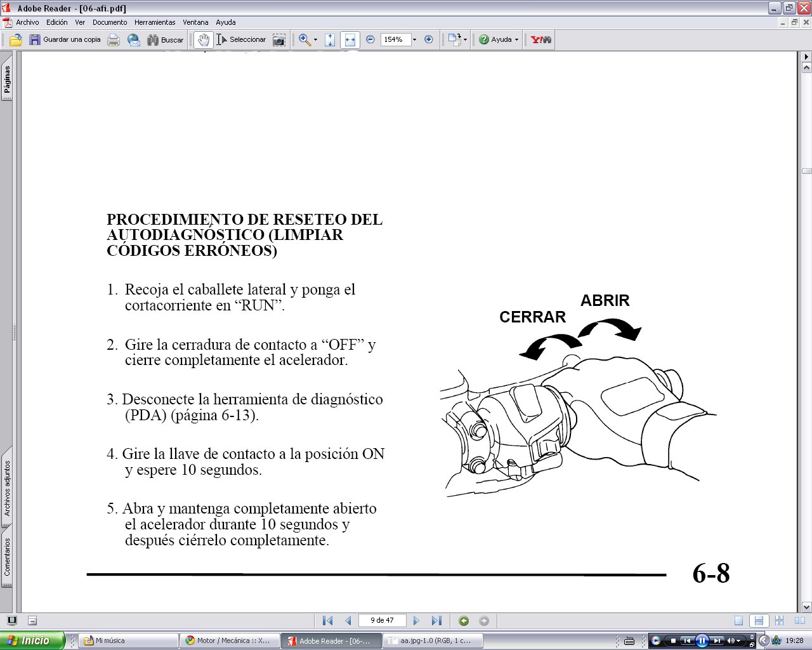812x650 pixels.
Task: Select the Zoom In magnifier tool
Action: [x=304, y=39]
